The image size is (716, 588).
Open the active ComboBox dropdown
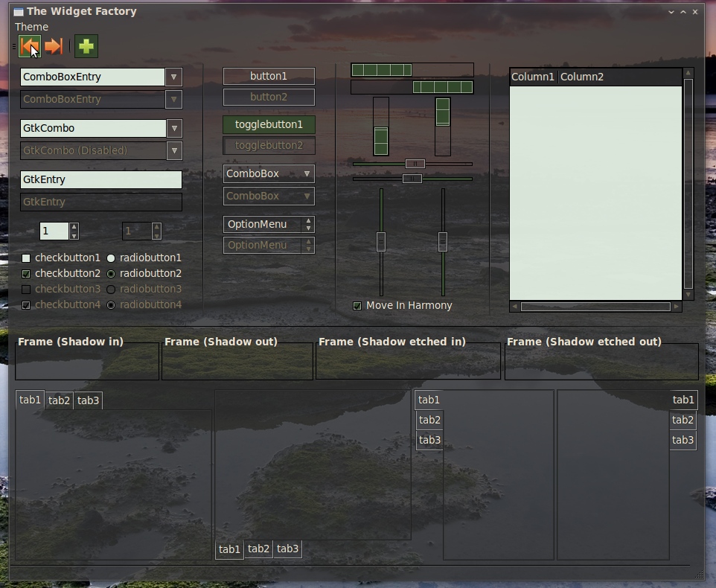coord(269,174)
